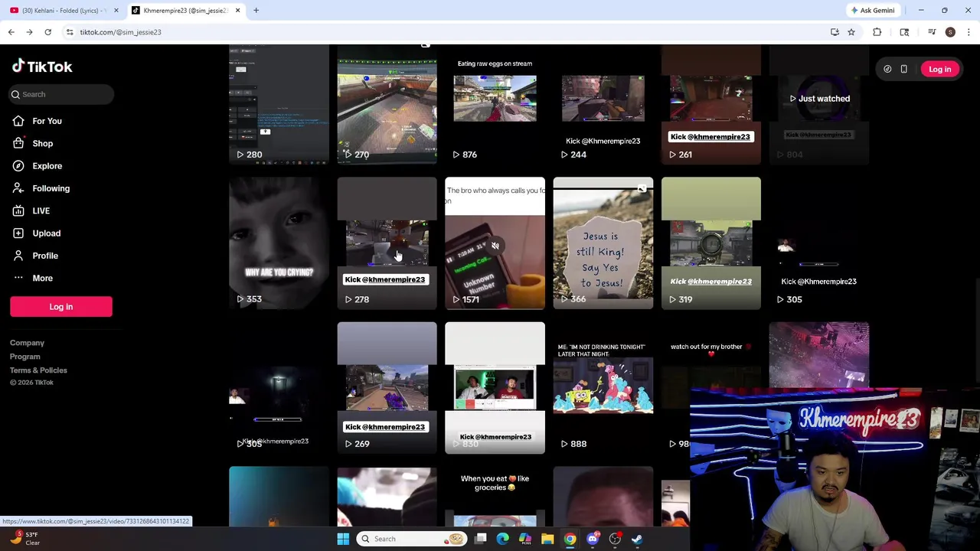Open File Explorer from the taskbar
Viewport: 980px width, 551px height.
pos(547,539)
